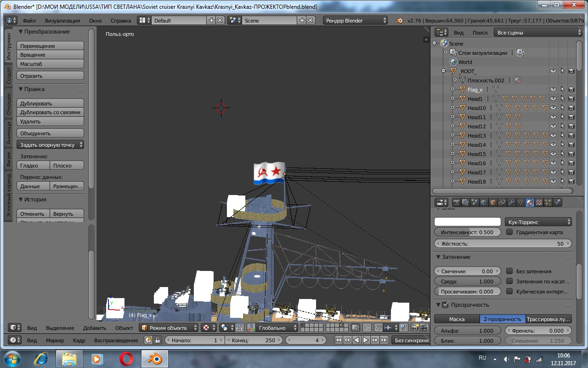
Task: Click the Opera browser taskbar icon
Action: click(126, 358)
